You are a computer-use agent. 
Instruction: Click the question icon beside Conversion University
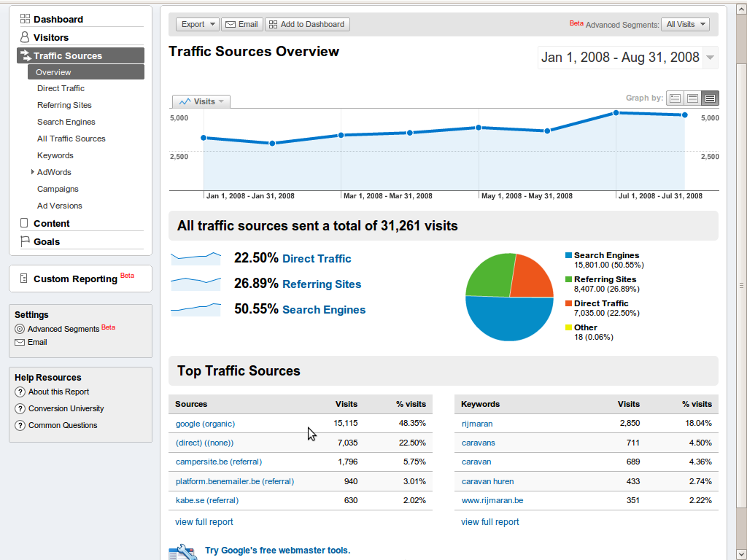click(20, 408)
